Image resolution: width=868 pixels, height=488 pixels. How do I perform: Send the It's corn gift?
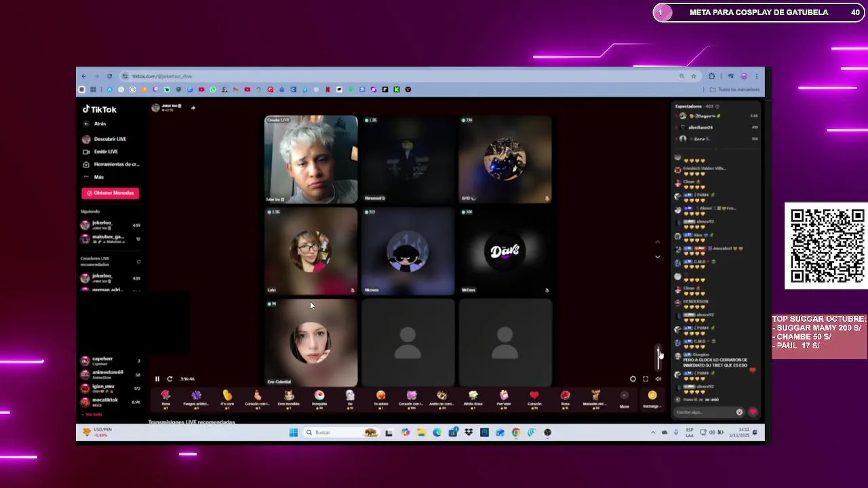(x=227, y=399)
